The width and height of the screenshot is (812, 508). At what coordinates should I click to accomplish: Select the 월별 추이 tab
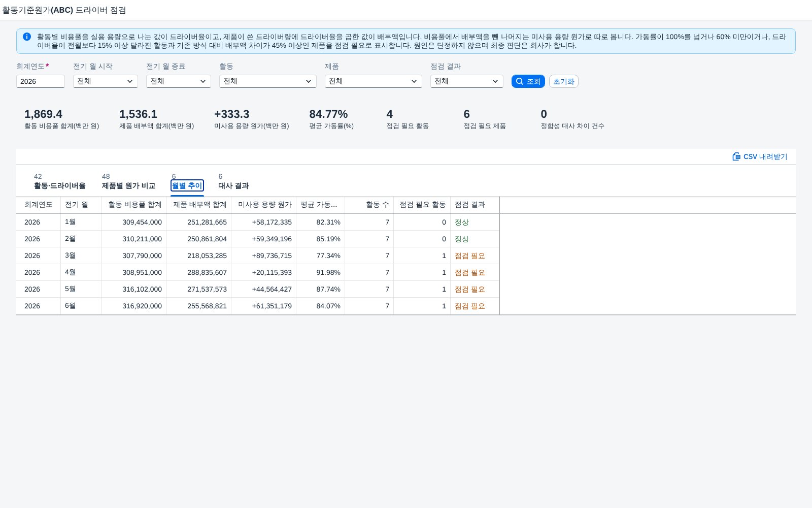[187, 185]
